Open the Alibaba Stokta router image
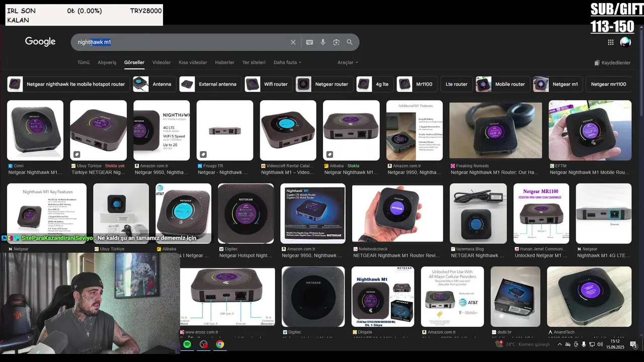The width and height of the screenshot is (644, 362). 351,130
